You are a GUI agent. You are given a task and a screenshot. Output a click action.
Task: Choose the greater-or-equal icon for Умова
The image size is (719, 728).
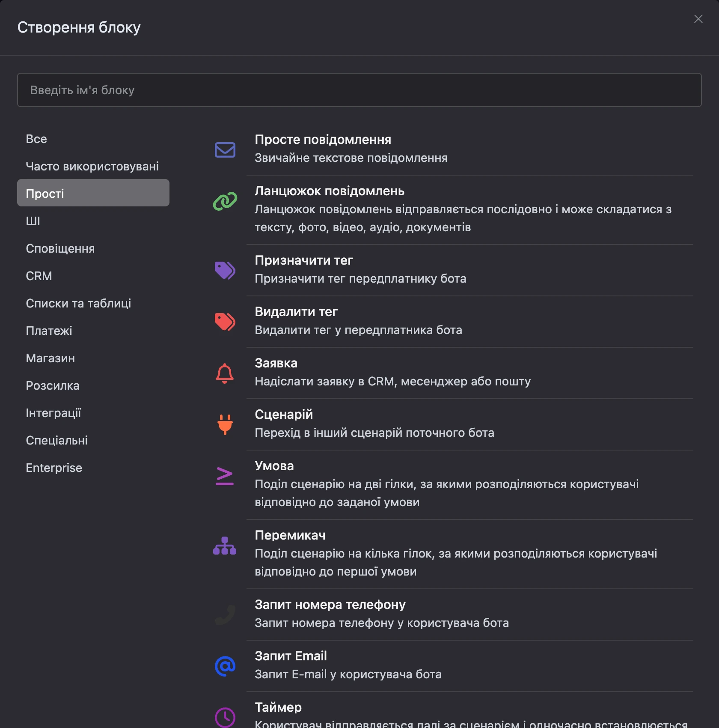click(225, 476)
